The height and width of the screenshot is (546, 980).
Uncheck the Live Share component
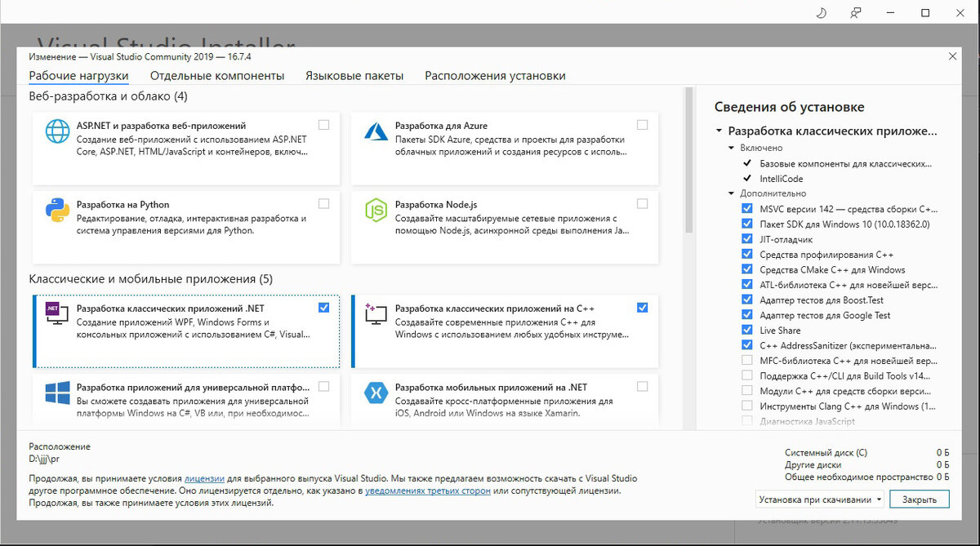click(747, 330)
